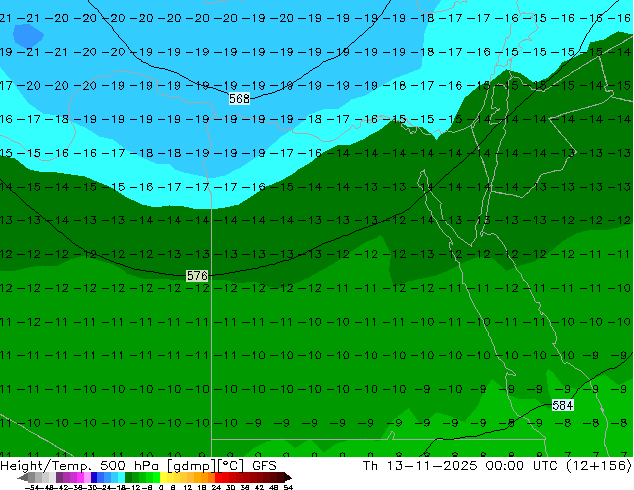
Task: Click the left grey arrow end of legend
Action: (x=23, y=477)
